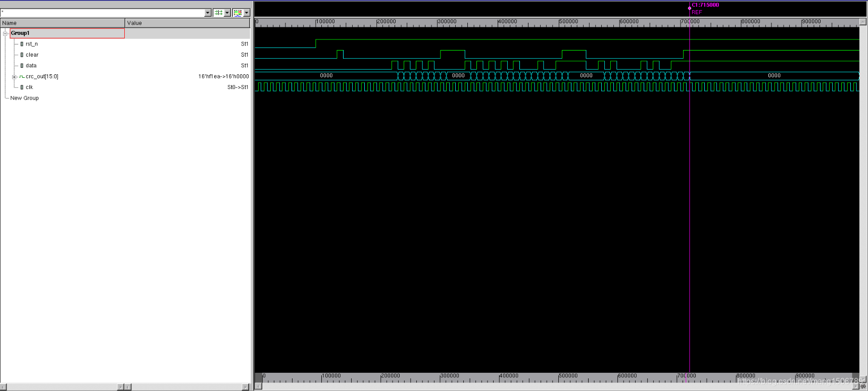The image size is (868, 391).
Task: Click the clk value St0->St1
Action: point(238,87)
